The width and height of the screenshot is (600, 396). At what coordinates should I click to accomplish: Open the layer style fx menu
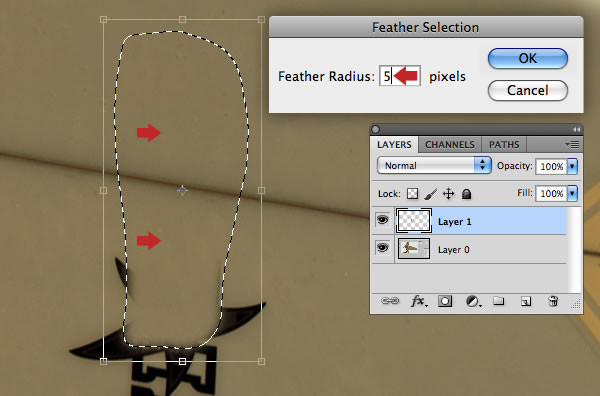(419, 301)
